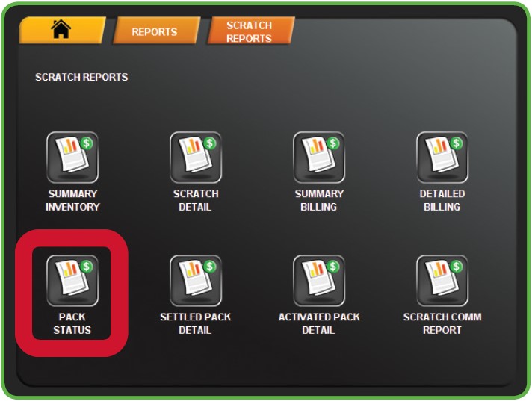Open the highlighted Pack Status report icon
The width and height of the screenshot is (532, 401).
coord(72,281)
